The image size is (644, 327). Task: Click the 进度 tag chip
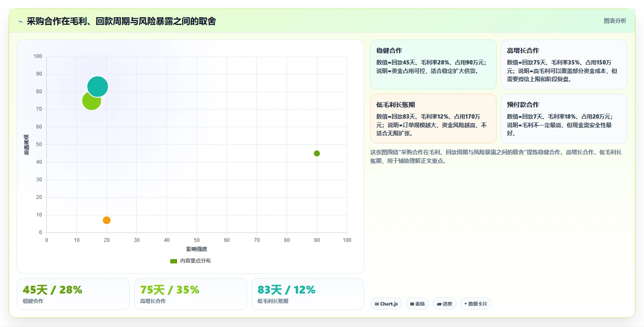coord(445,304)
